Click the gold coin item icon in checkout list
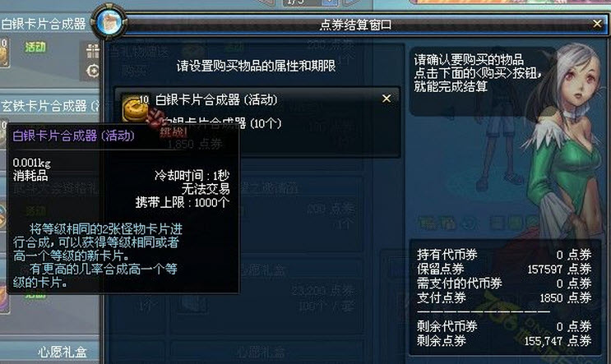Screen dimensions: 611x364 [134, 109]
